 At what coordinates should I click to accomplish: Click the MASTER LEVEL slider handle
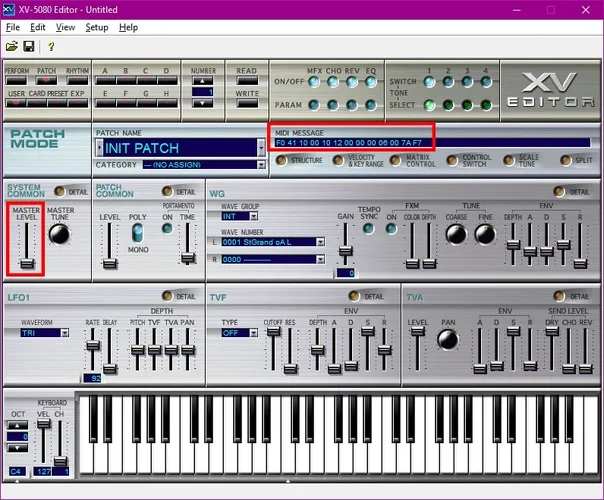tap(26, 263)
